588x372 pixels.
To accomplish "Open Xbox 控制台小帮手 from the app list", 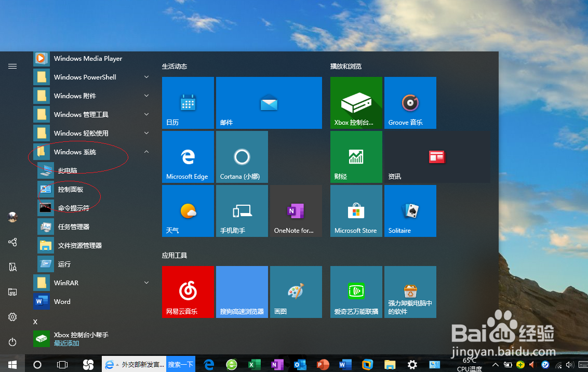I will [92, 339].
